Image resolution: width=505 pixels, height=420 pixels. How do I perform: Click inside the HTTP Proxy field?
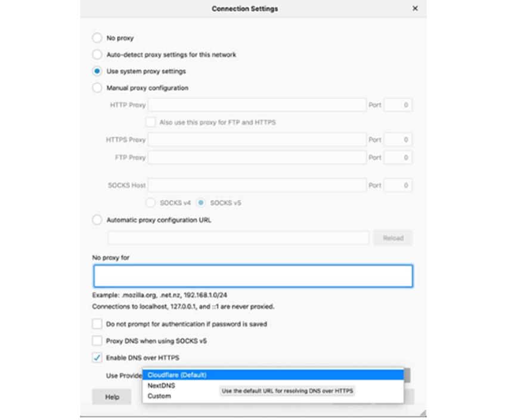(256, 104)
